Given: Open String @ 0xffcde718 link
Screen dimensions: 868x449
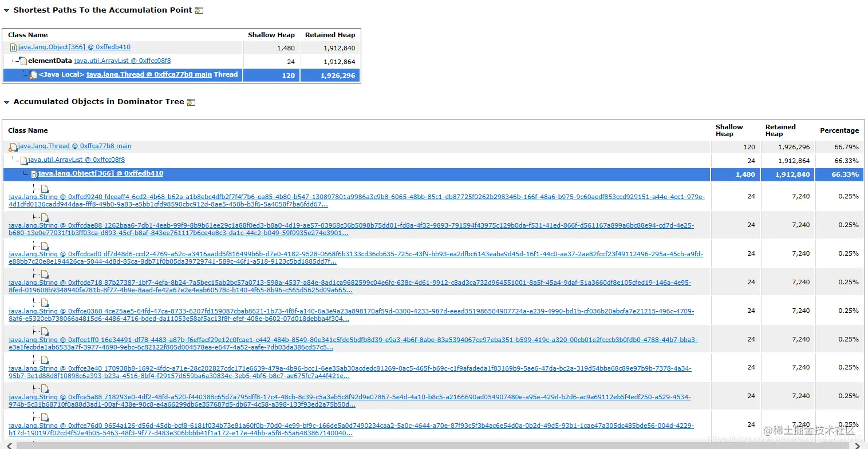Looking at the screenshot, I should [x=350, y=286].
